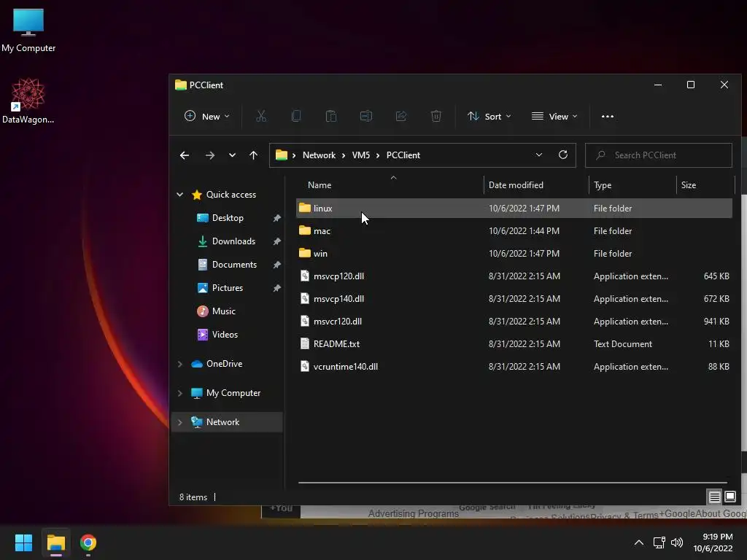Expand the address bar history dropdown
The image size is (747, 560).
tap(539, 155)
